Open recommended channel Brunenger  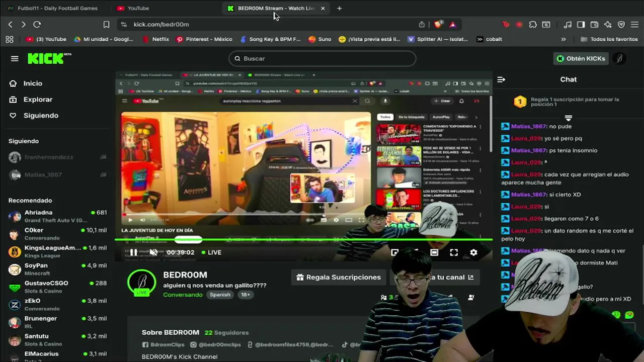tap(58, 322)
